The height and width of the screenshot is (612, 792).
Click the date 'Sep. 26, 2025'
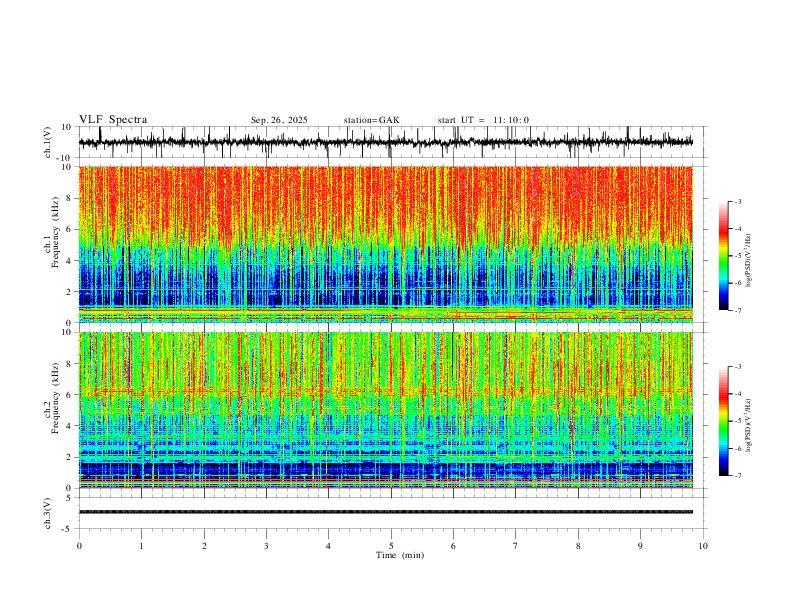point(279,120)
